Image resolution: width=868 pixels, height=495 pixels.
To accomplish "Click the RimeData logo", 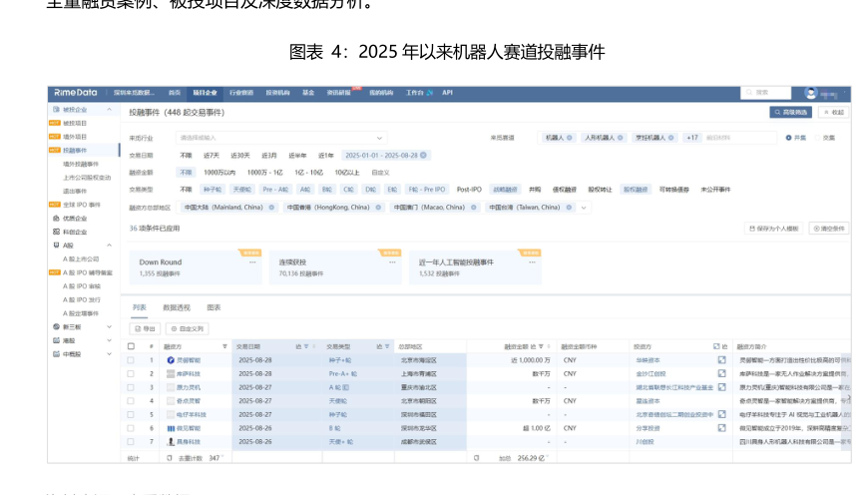I will coord(76,93).
